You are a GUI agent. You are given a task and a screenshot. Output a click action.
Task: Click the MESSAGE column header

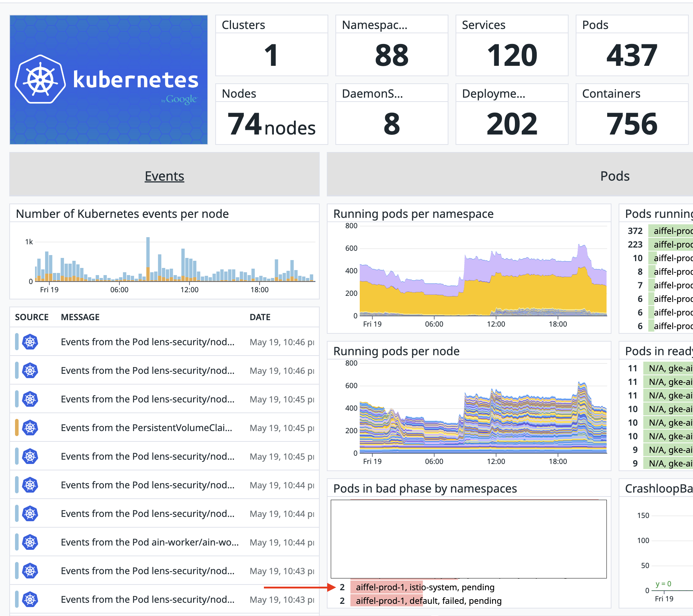click(x=80, y=317)
